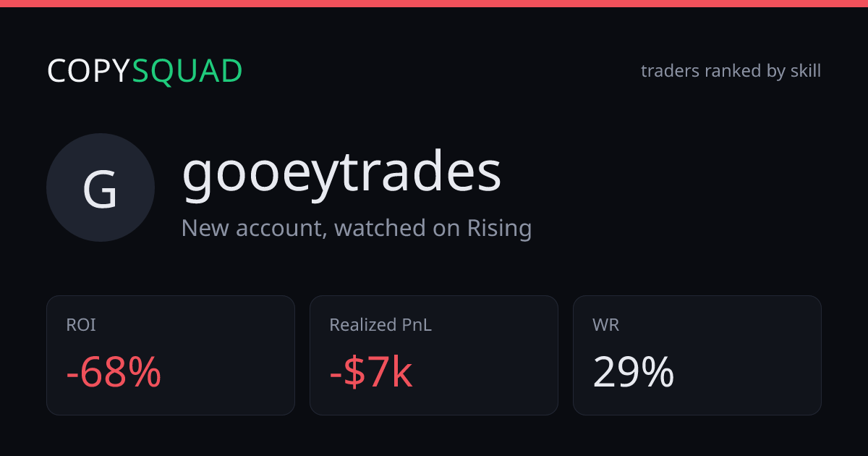Click the red accent bar at the top
Screen dimensions: 868x456
pos(434,4)
